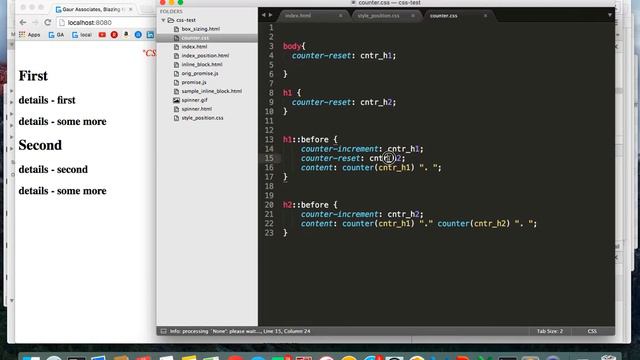Open index_position.html in sidebar
The width and height of the screenshot is (640, 360).
coord(205,56)
